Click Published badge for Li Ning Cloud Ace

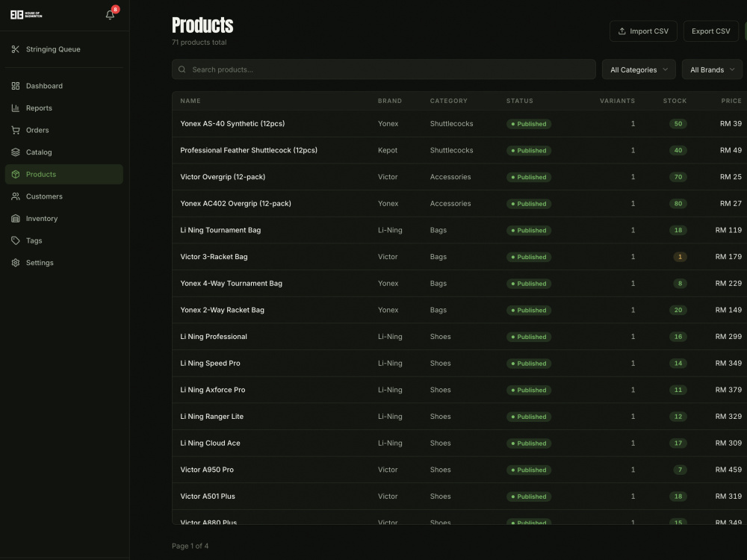pyautogui.click(x=529, y=444)
